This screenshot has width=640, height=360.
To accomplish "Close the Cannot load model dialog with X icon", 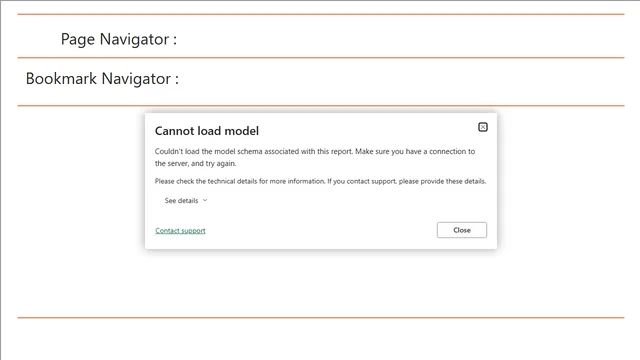I will tap(482, 127).
